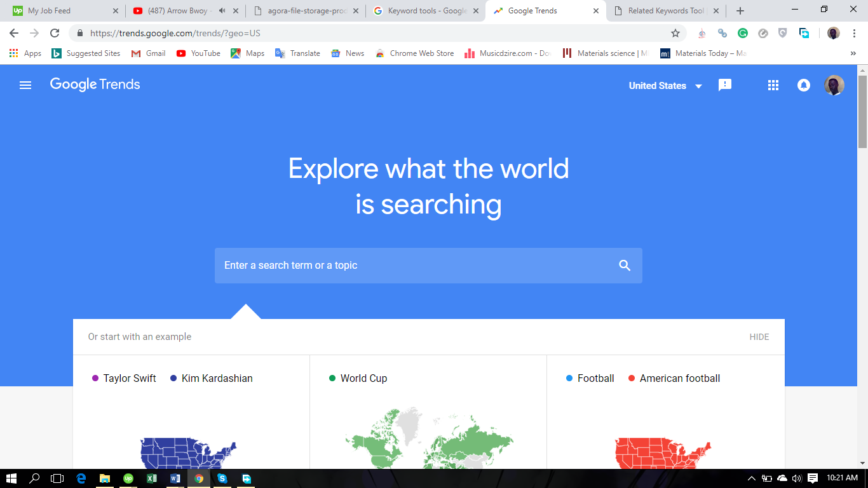868x488 pixels.
Task: Show more bookmarks via overflow chevron
Action: (x=853, y=53)
